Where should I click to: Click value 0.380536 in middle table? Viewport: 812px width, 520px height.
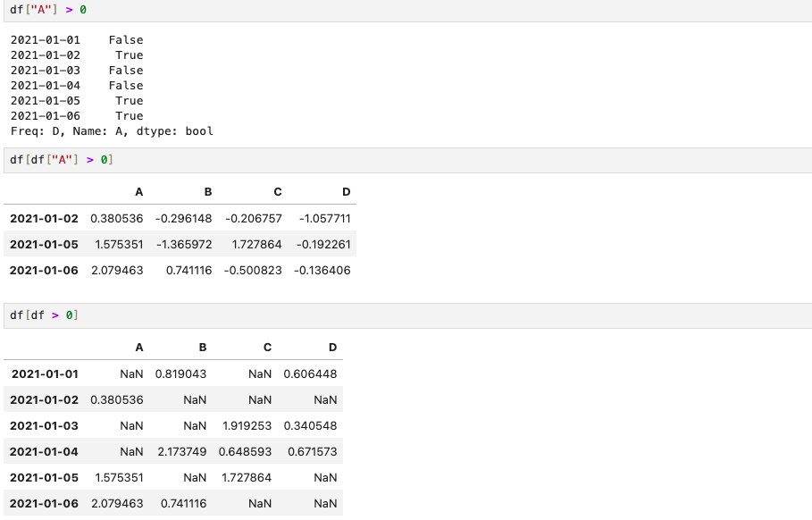coord(116,219)
